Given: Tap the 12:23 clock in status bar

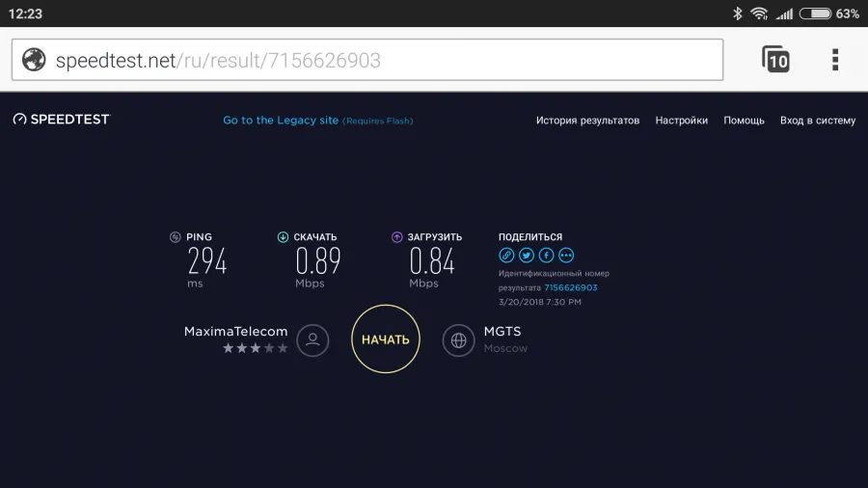Looking at the screenshot, I should (x=25, y=14).
